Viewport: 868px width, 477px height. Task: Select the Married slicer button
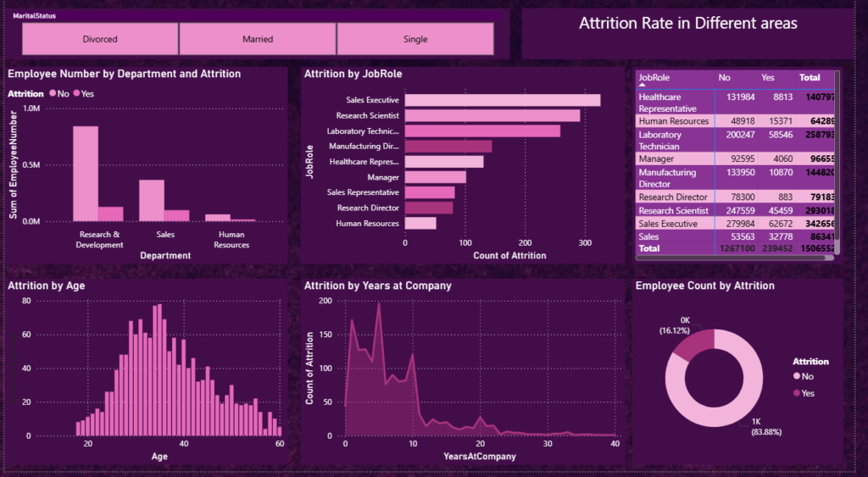258,39
